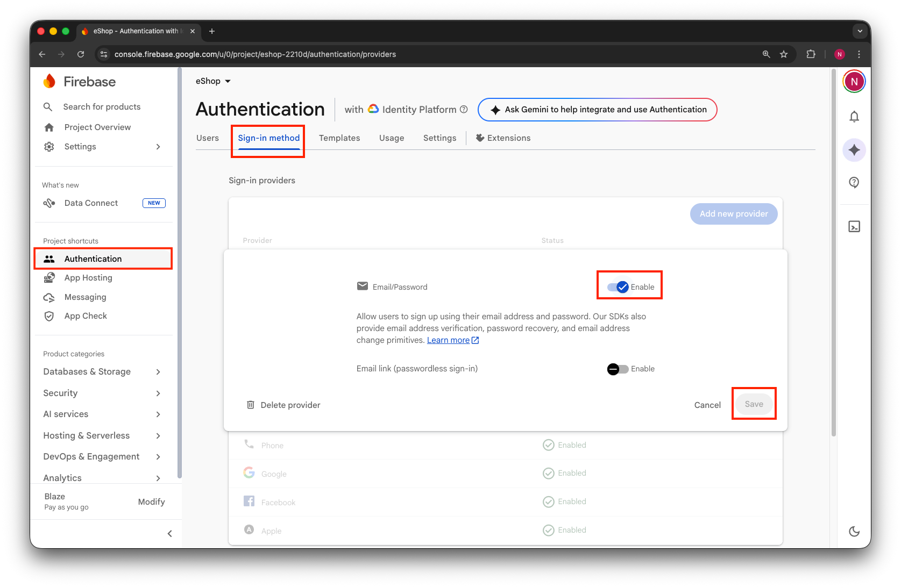
Task: Disable the Email/Password toggle
Action: (x=618, y=287)
